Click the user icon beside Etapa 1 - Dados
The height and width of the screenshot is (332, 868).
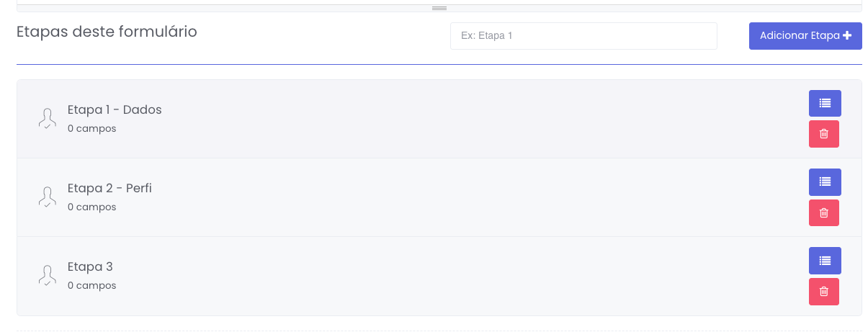(48, 118)
